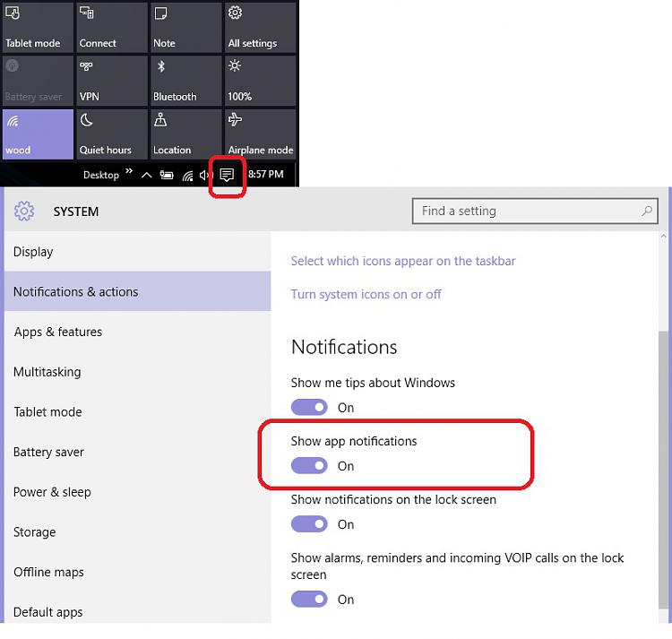Toggle the Bluetooth quick action tile
The height and width of the screenshot is (639, 672).
tap(186, 81)
